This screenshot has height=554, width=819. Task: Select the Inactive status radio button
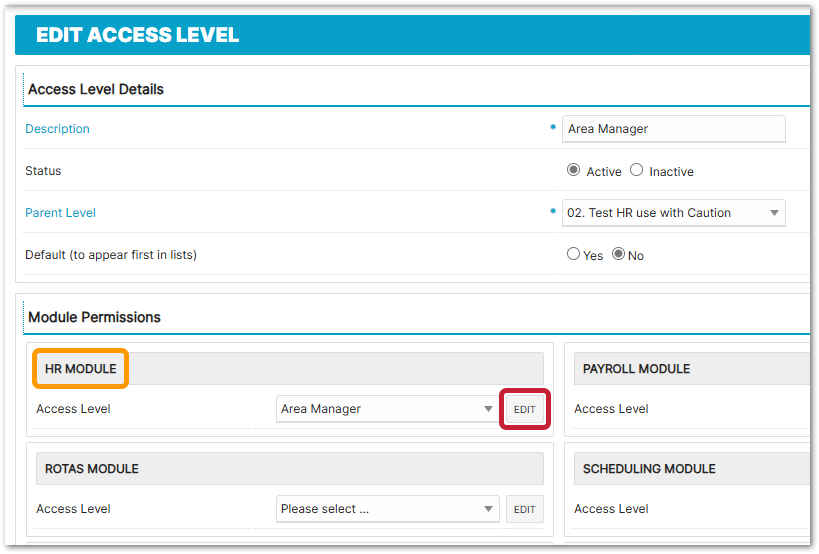click(x=636, y=171)
